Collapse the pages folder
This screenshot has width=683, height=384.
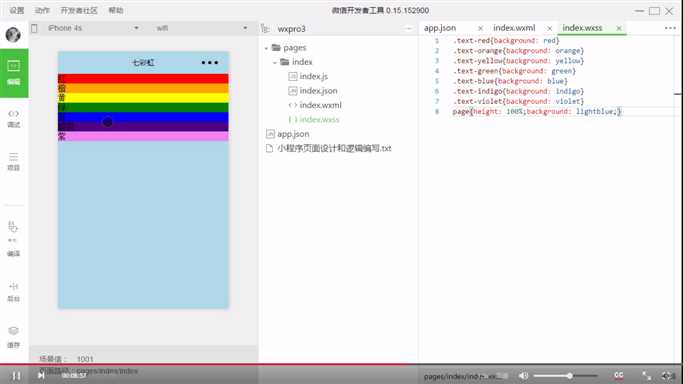tap(266, 48)
